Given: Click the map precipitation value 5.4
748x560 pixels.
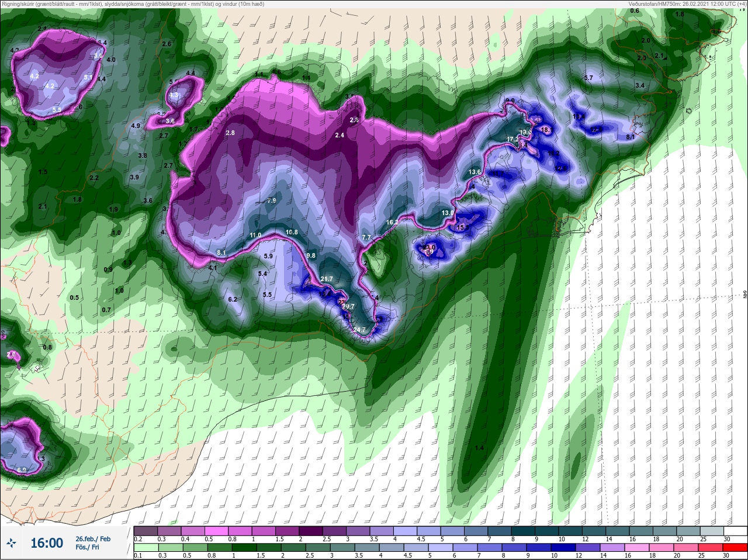Looking at the screenshot, I should (262, 274).
